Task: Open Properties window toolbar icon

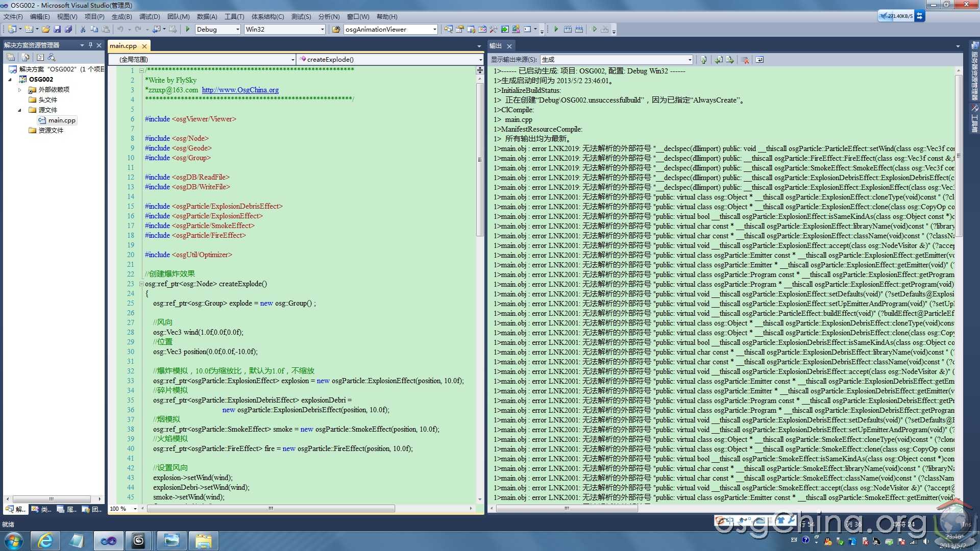Action: [459, 29]
